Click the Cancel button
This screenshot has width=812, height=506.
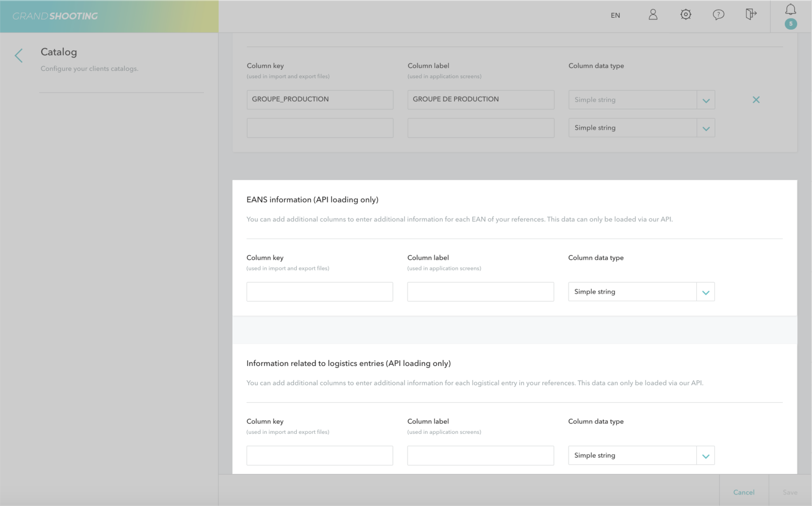click(x=744, y=492)
